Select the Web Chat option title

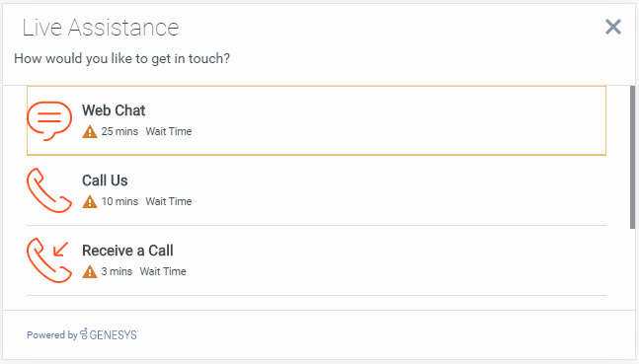pyautogui.click(x=114, y=110)
